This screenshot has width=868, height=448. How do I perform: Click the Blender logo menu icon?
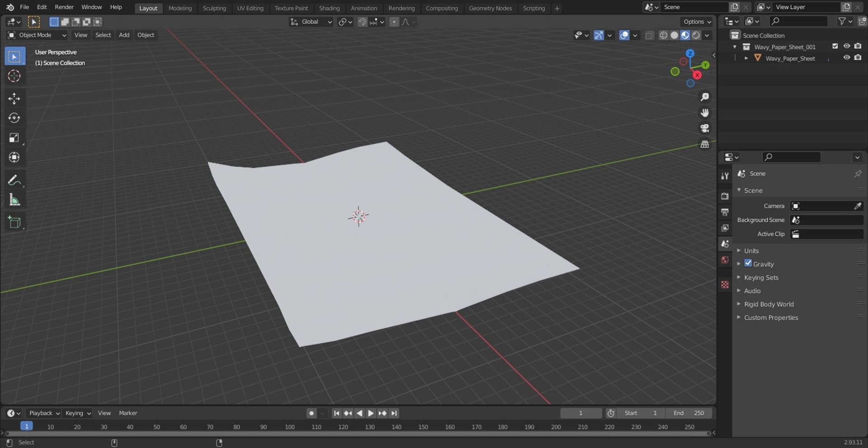10,7
